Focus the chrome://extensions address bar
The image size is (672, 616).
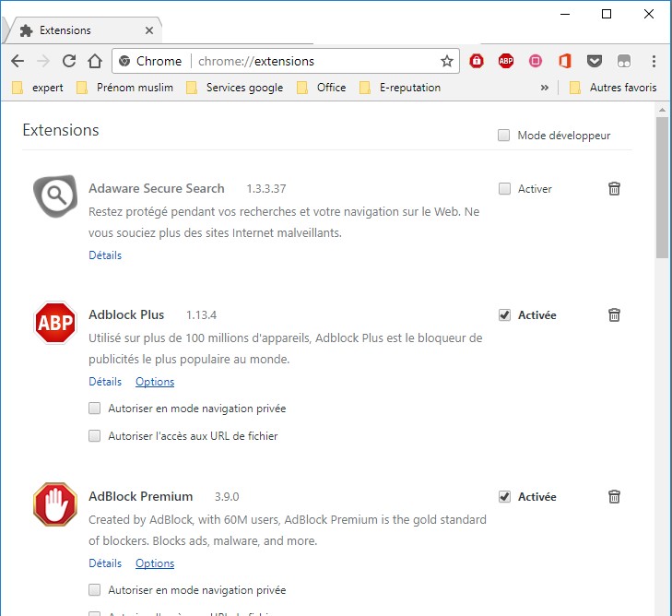click(286, 61)
